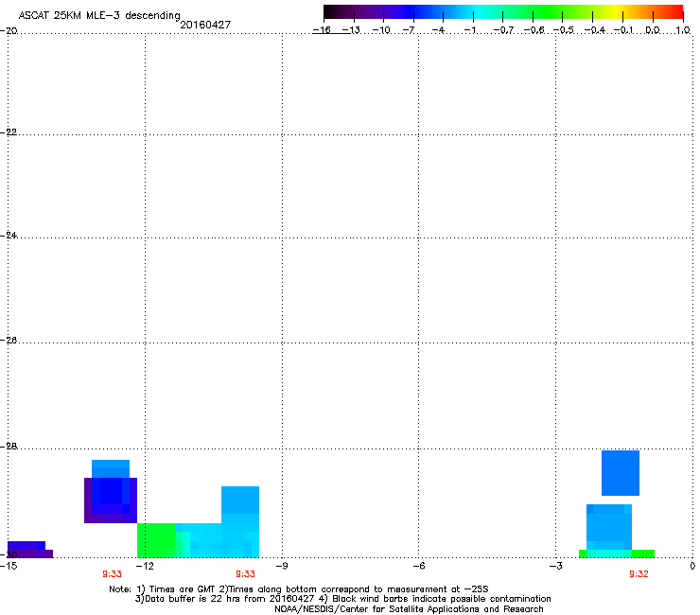The height and width of the screenshot is (615, 700).
Task: Click the date label 20160427
Action: coord(205,25)
